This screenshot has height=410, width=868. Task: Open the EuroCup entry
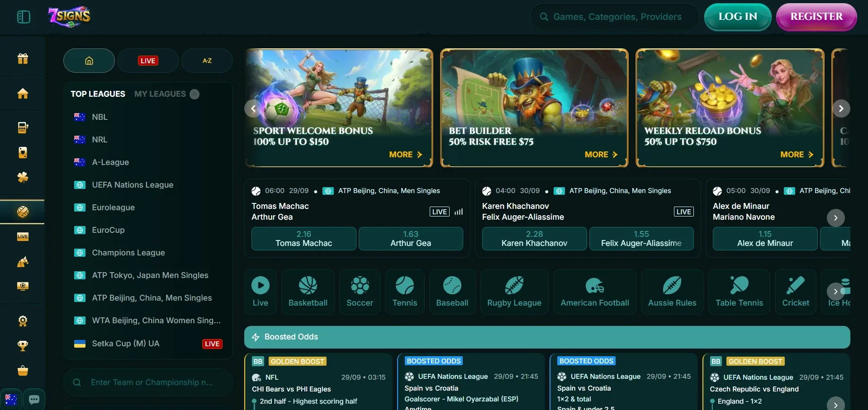(148, 230)
